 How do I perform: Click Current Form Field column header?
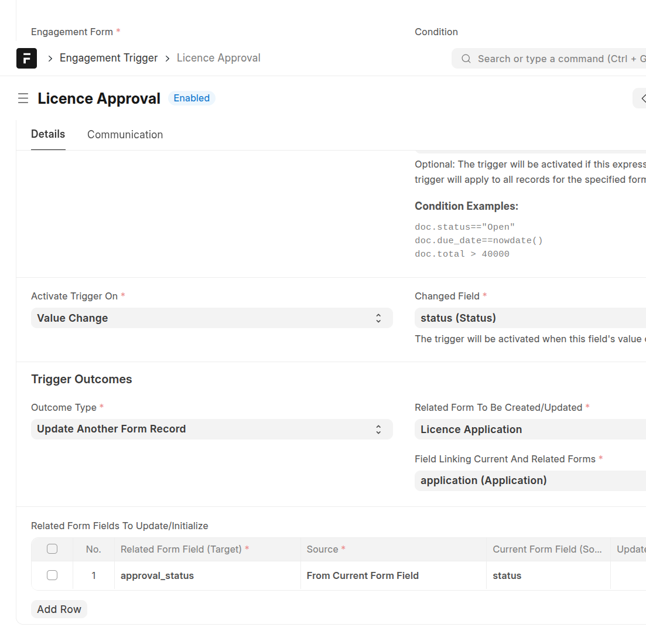click(x=548, y=549)
